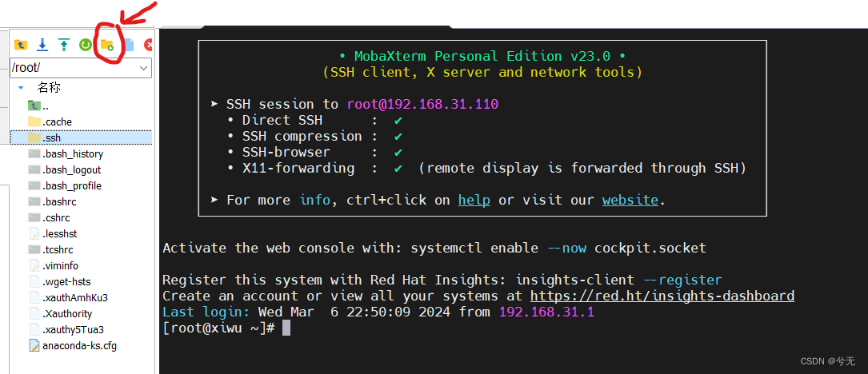
Task: Open the /root/ path dropdown arrow
Action: point(143,68)
